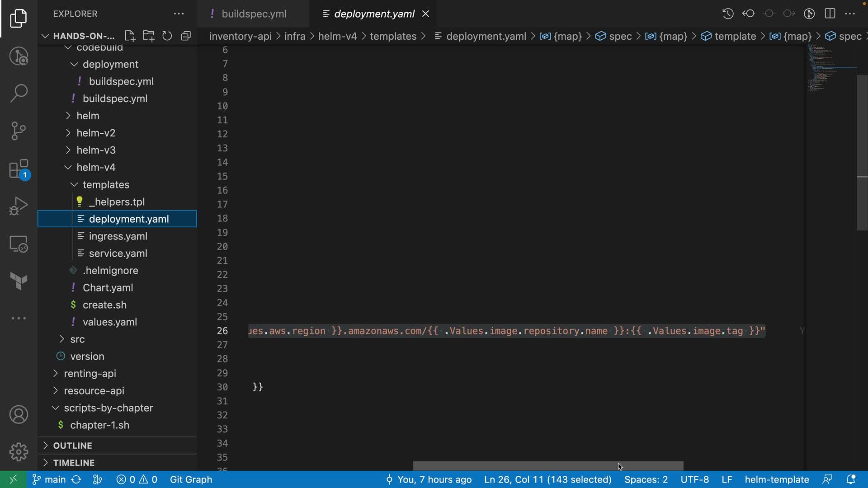This screenshot has width=868, height=488.
Task: Collapse the helm-v4 folder
Action: click(96, 167)
